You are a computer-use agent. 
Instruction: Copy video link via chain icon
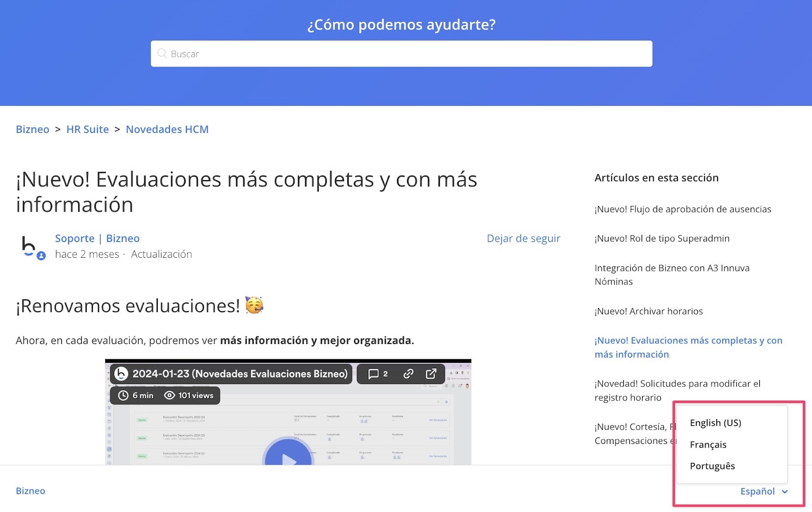(408, 374)
